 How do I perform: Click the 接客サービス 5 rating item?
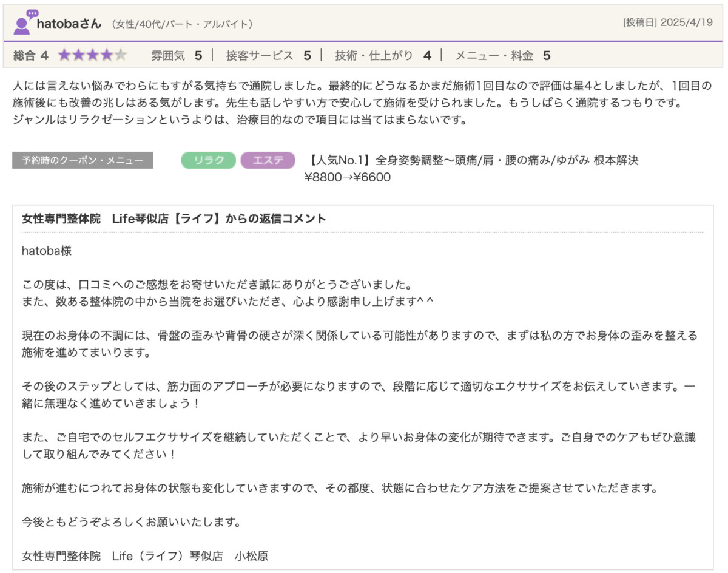(268, 56)
